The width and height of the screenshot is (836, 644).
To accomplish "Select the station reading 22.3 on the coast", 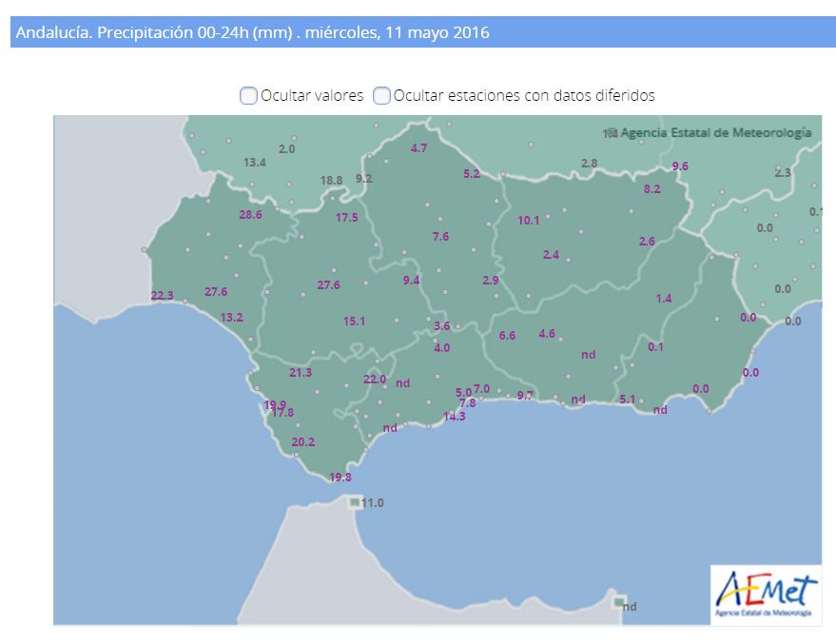I will (x=162, y=296).
